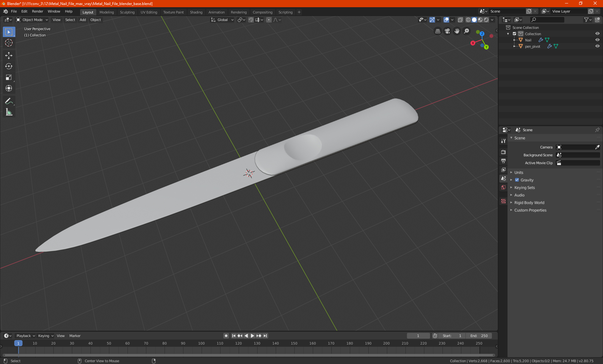Select the Cursor tool icon
This screenshot has width=603, height=364.
coord(8,43)
